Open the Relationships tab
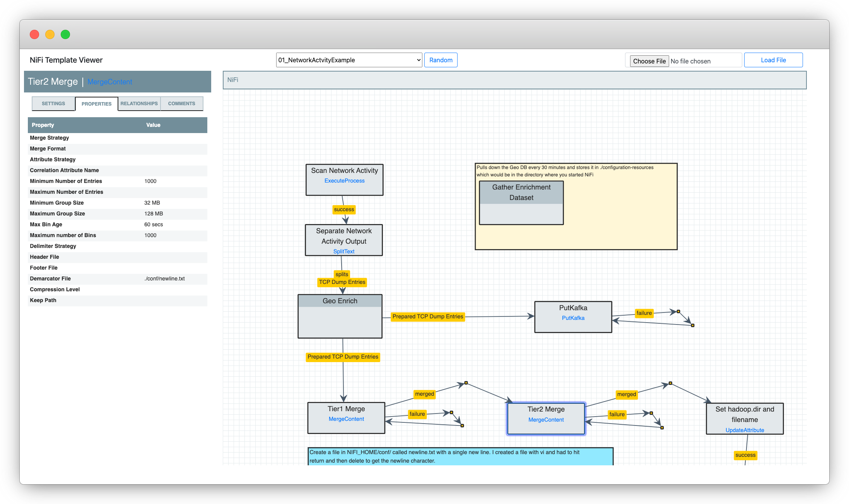Image resolution: width=849 pixels, height=504 pixels. pos(139,104)
